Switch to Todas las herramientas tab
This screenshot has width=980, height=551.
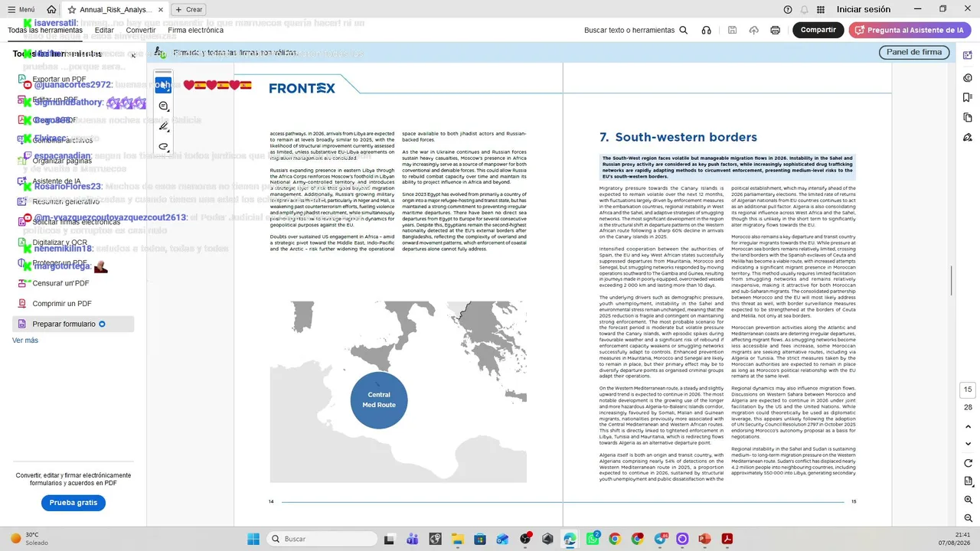coord(45,30)
